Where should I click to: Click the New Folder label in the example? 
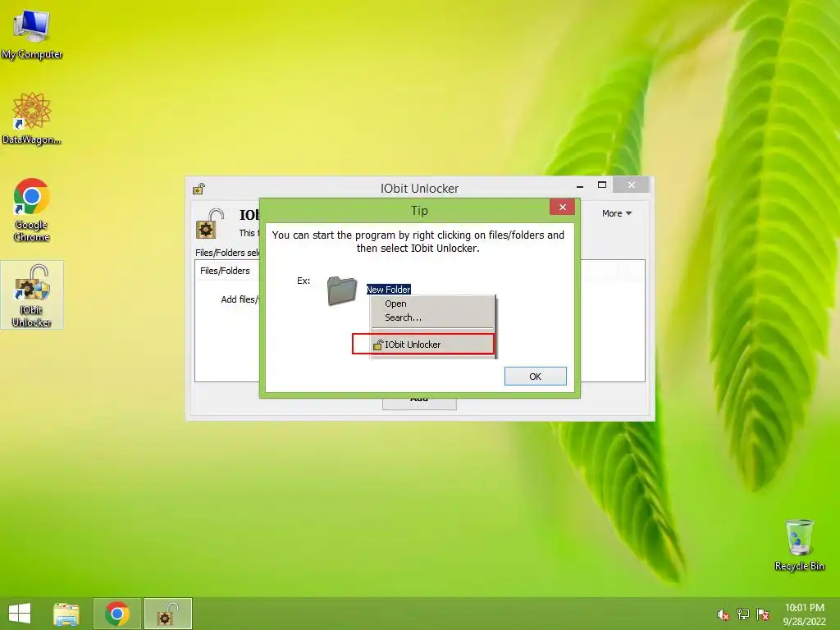(x=388, y=290)
